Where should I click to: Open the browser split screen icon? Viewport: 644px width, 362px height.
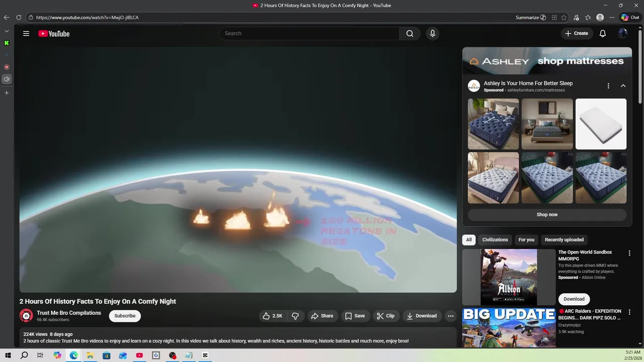click(x=554, y=18)
